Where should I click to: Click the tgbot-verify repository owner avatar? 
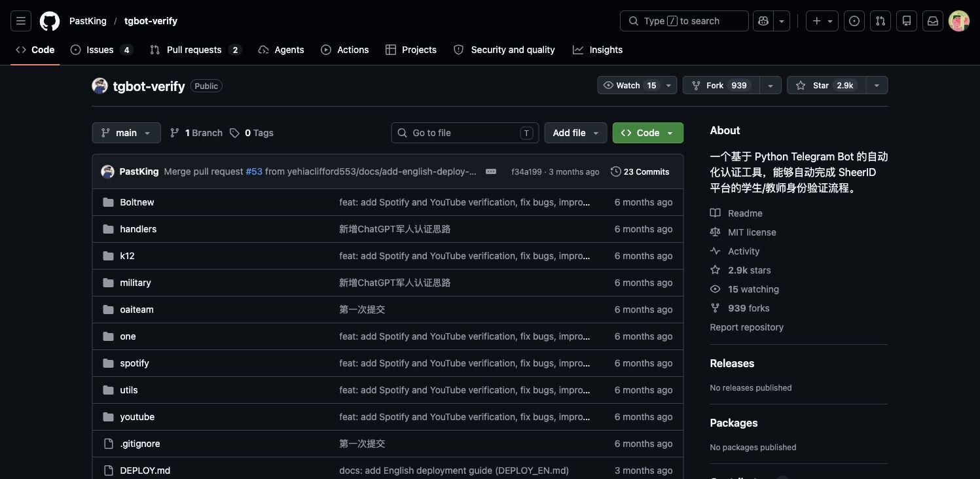100,86
